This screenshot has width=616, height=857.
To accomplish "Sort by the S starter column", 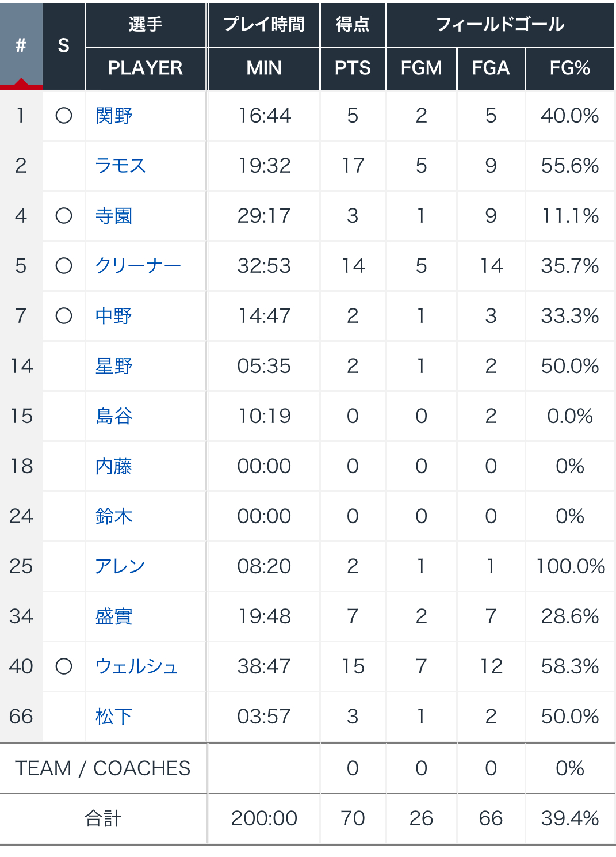I will coord(64,45).
